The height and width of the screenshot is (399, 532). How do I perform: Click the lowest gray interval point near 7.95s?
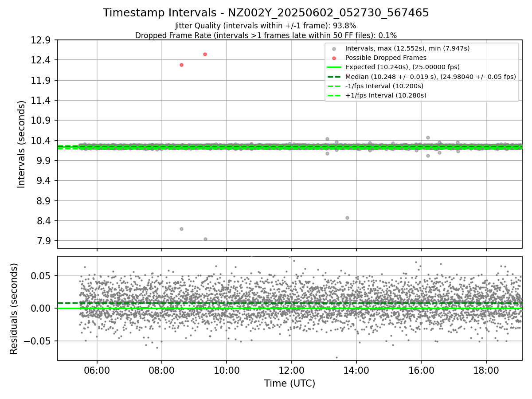coord(205,239)
